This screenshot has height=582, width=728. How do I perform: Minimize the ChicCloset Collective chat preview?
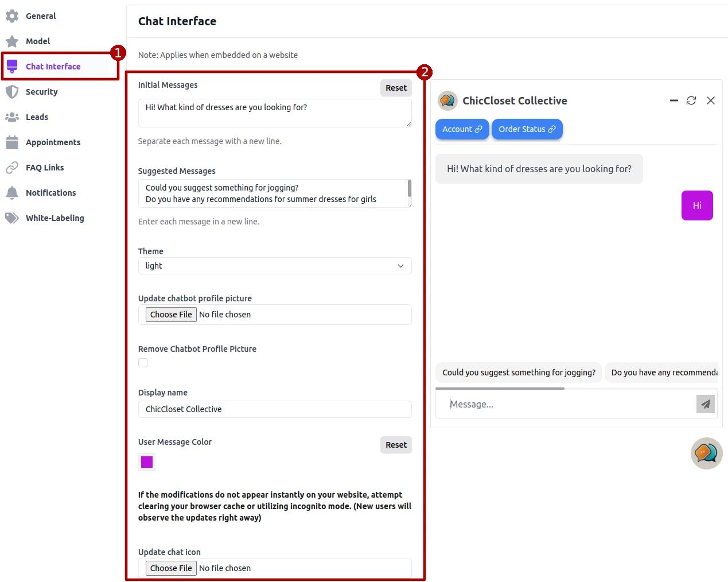(x=674, y=100)
